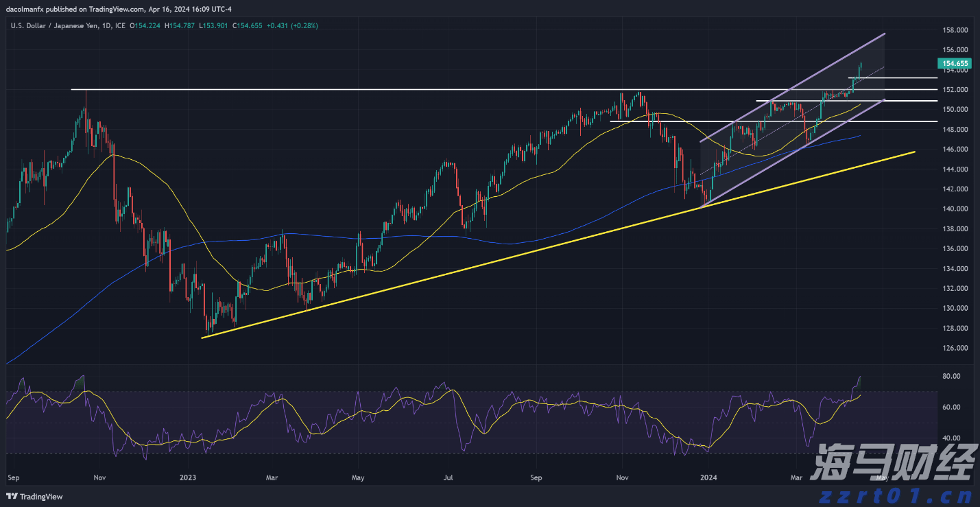Click the green 154.655 current price tag
The width and height of the screenshot is (980, 507).
pos(953,63)
